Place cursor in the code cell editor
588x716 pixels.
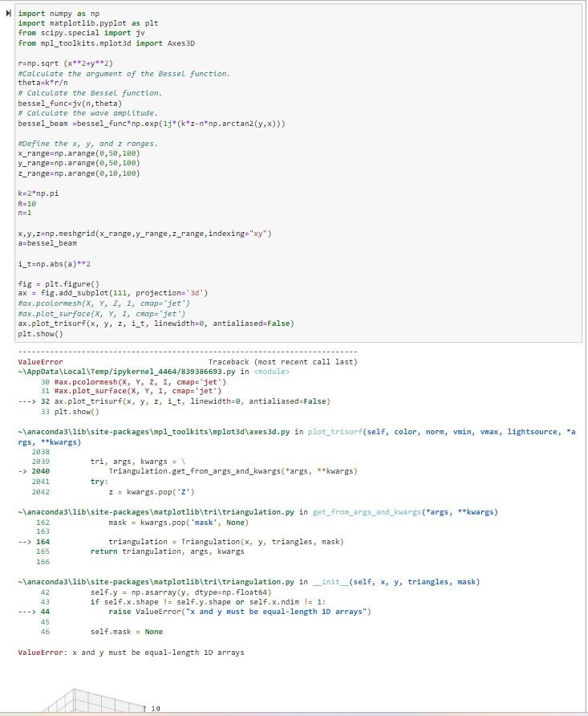click(298, 173)
